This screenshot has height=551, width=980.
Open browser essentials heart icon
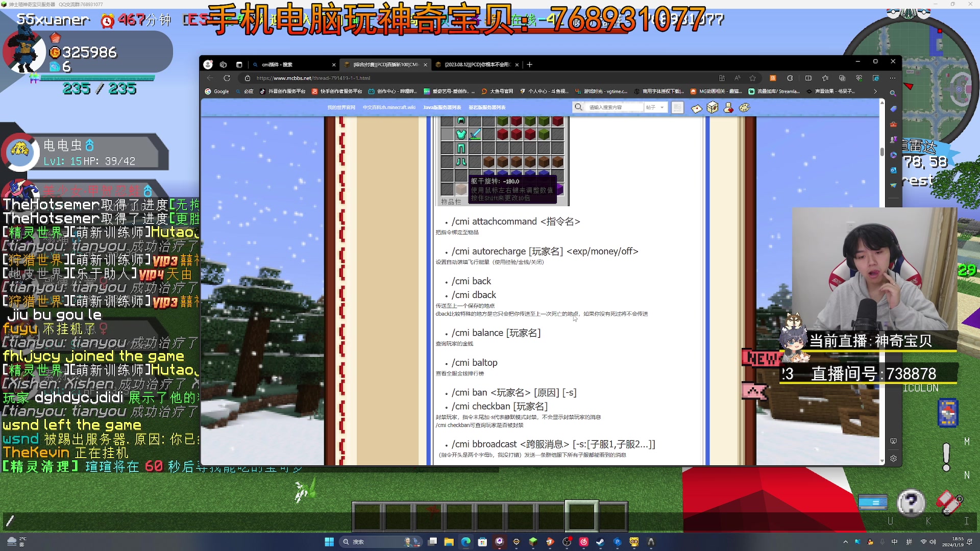pos(859,78)
